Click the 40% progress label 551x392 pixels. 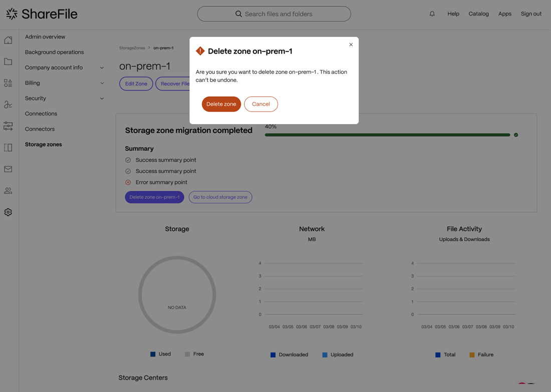coord(270,127)
